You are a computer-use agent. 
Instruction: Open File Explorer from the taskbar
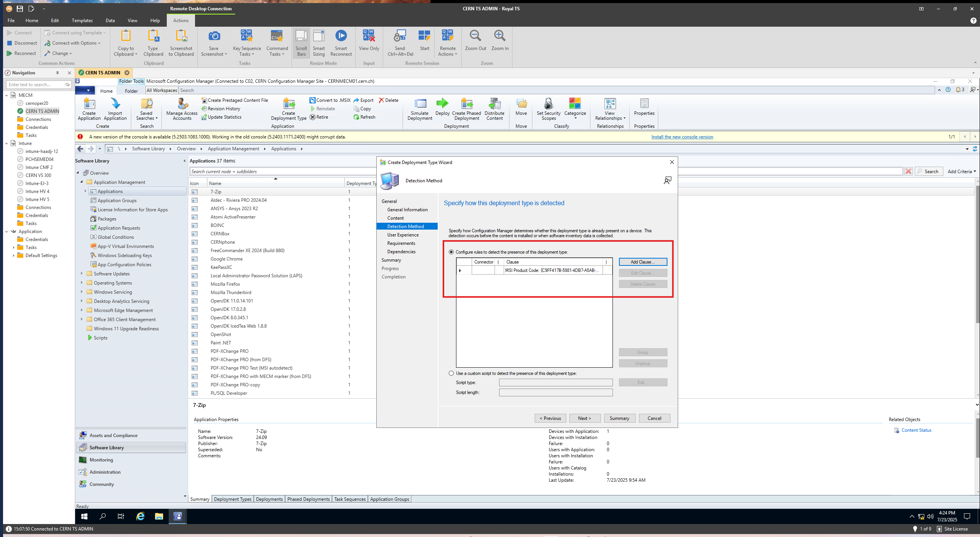159,516
